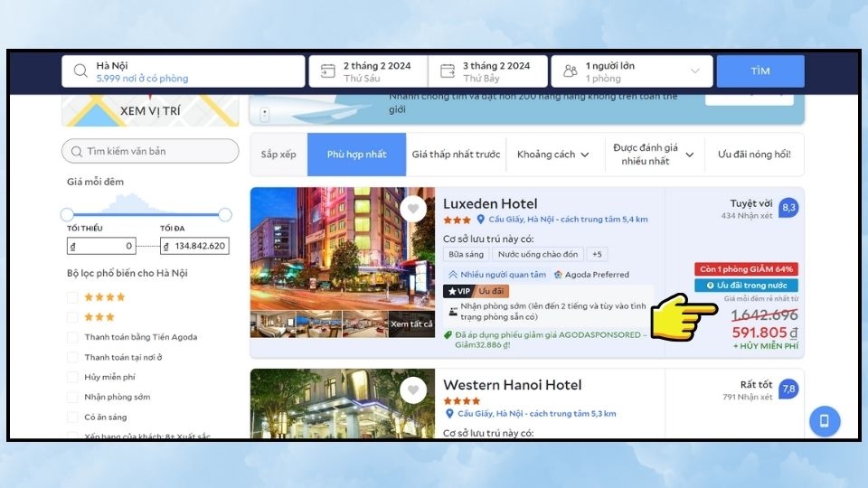Open the Được đánh giá nhiều nhất dropdown
Screen dimensions: 868x488
(x=653, y=155)
